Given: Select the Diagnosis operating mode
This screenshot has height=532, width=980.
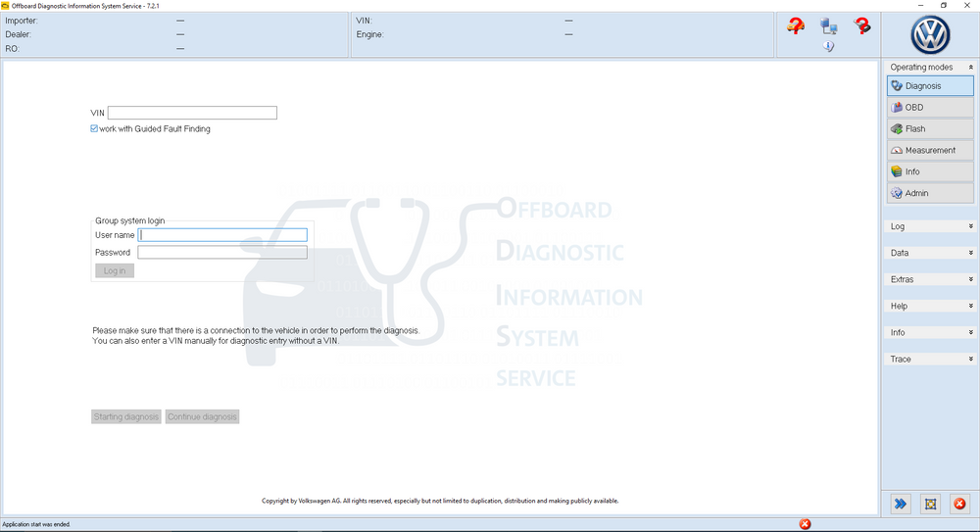Looking at the screenshot, I should [x=930, y=86].
